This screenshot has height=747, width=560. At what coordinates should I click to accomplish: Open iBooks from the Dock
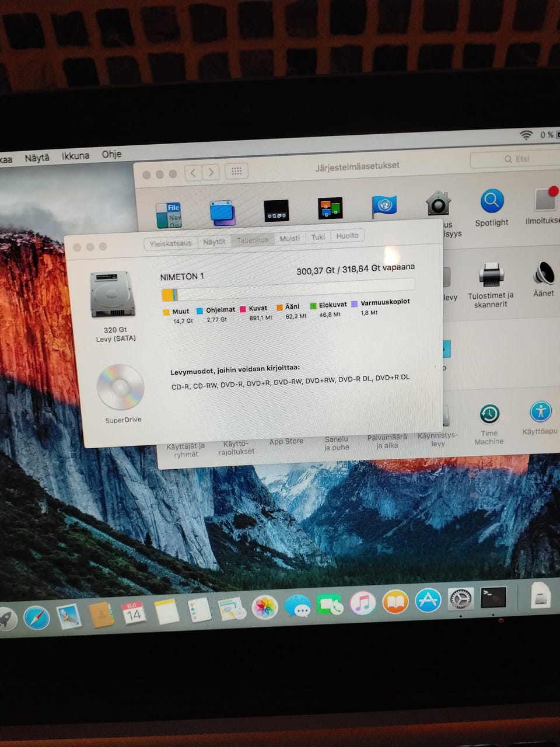[395, 602]
